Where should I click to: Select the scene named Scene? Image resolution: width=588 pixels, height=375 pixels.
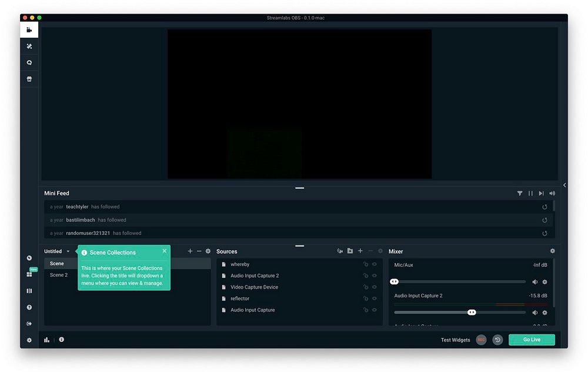coord(128,264)
